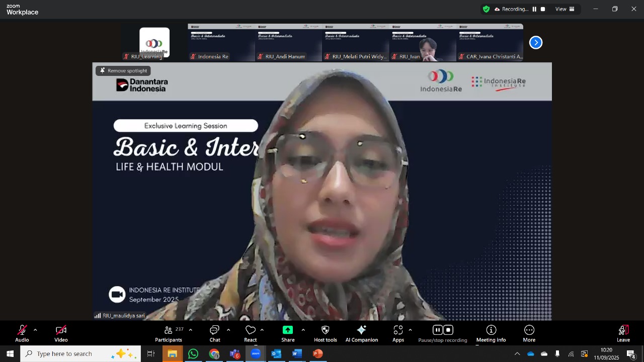Open the Participants panel

(169, 333)
